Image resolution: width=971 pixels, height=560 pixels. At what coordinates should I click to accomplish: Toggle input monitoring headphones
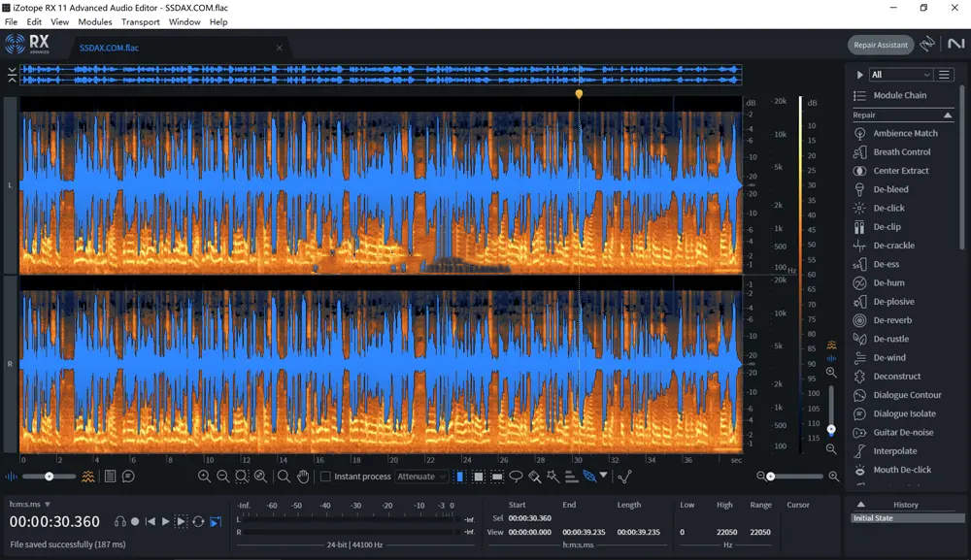[x=120, y=521]
